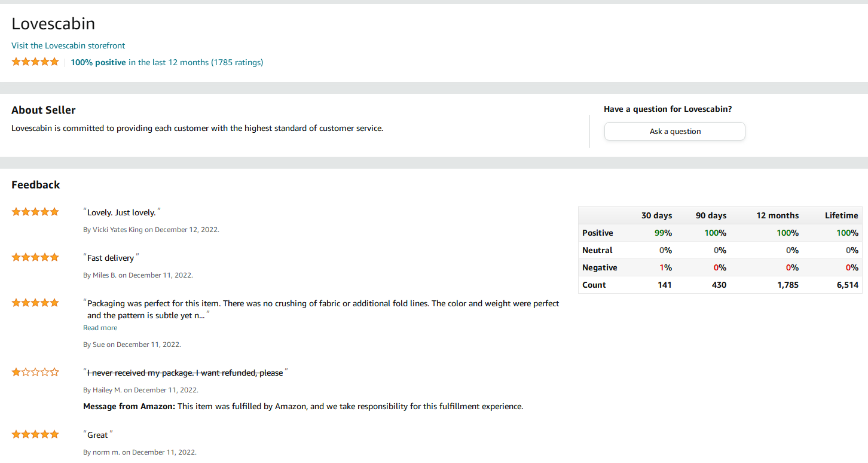The width and height of the screenshot is (868, 463).
Task: Click the stars beside the Great review
Action: click(35, 434)
